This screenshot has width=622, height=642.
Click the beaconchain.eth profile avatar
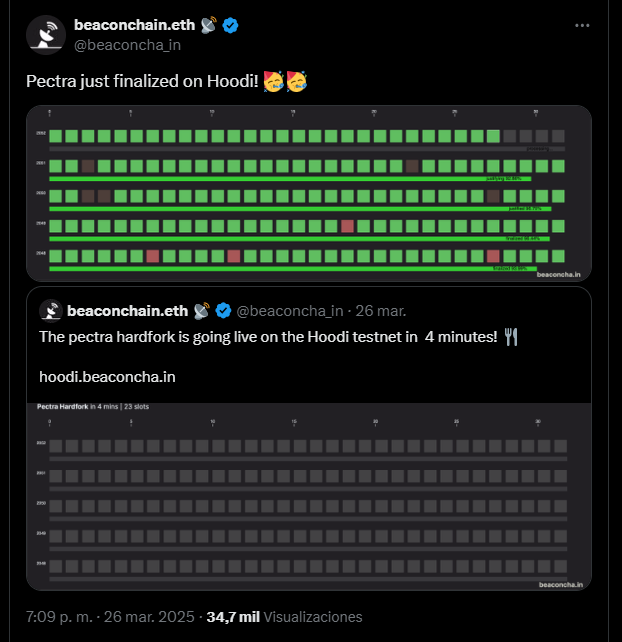point(46,35)
